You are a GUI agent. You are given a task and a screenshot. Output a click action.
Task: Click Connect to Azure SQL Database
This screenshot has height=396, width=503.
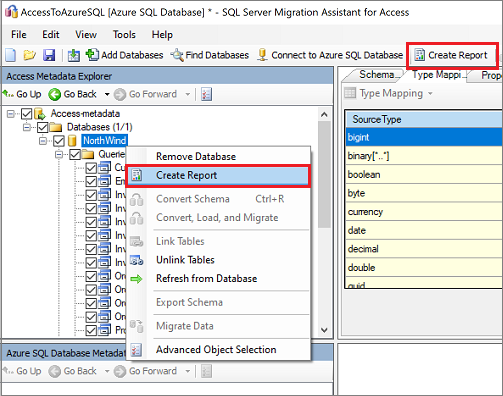pos(330,55)
